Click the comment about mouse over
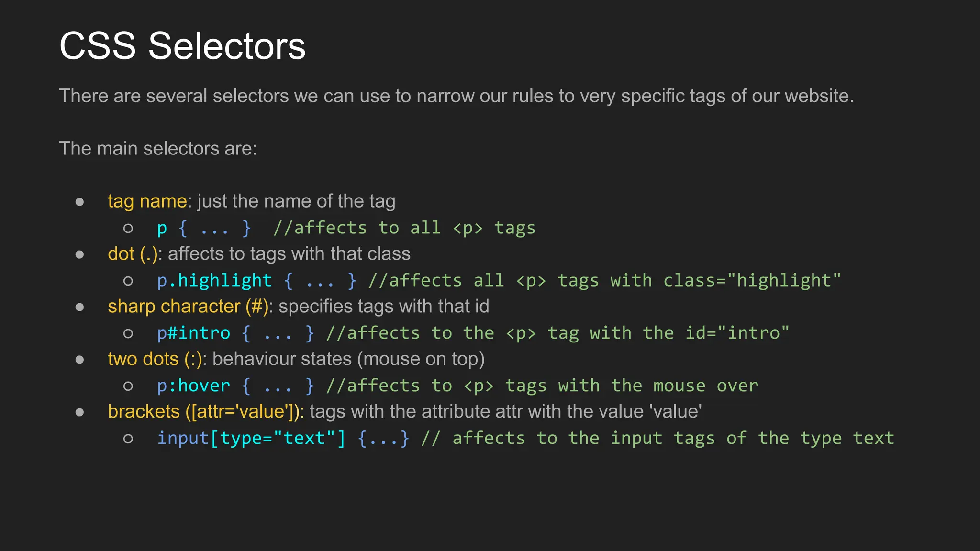This screenshot has height=551, width=980. (x=542, y=386)
